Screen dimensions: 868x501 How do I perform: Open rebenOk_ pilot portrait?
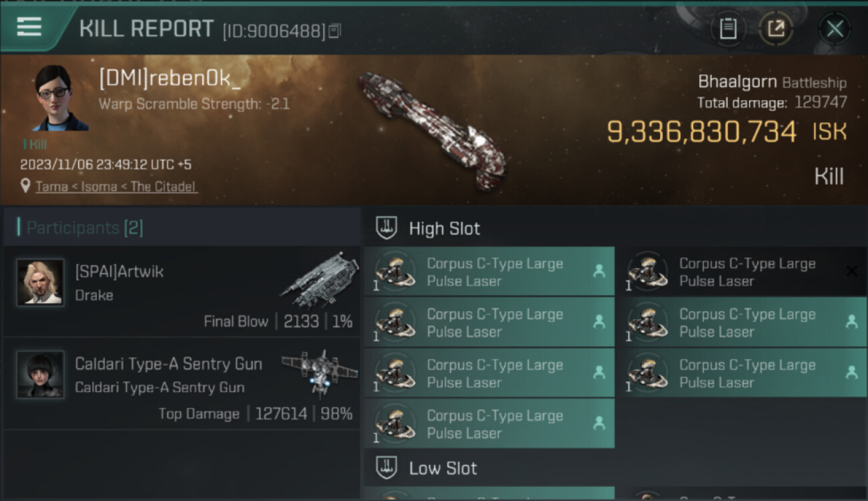60,98
